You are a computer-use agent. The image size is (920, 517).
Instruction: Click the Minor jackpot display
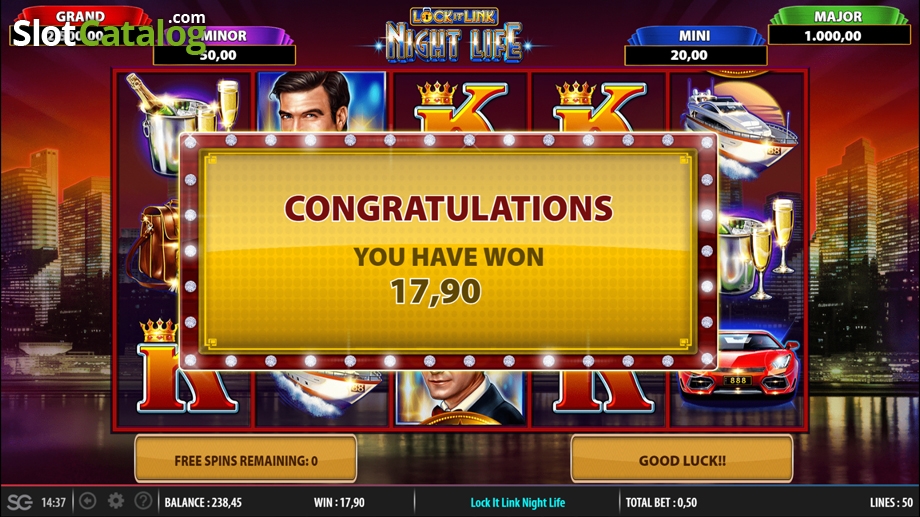click(225, 47)
